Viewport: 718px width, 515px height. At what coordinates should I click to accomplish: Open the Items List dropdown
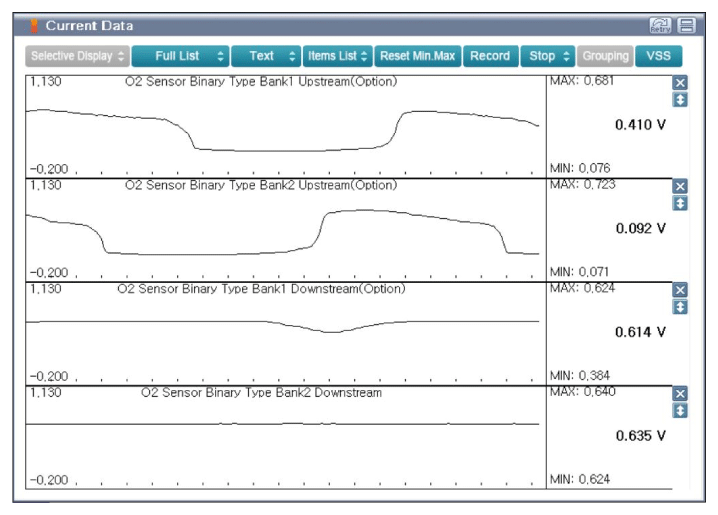(338, 56)
